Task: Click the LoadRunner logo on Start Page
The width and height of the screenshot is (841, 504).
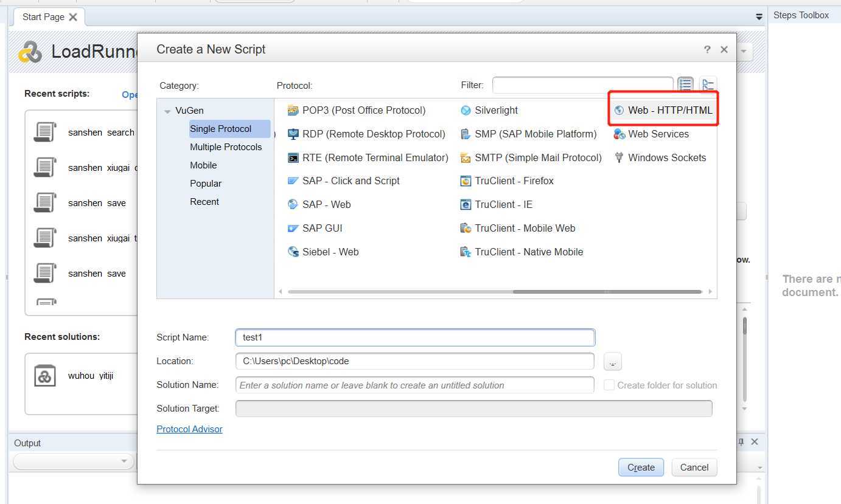Action: pyautogui.click(x=30, y=52)
